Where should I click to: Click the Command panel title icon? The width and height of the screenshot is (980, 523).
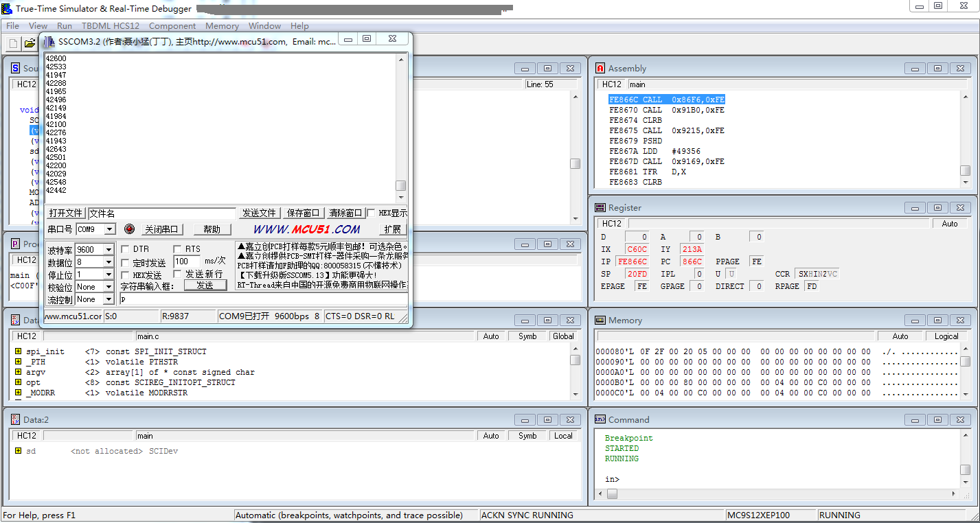(600, 419)
